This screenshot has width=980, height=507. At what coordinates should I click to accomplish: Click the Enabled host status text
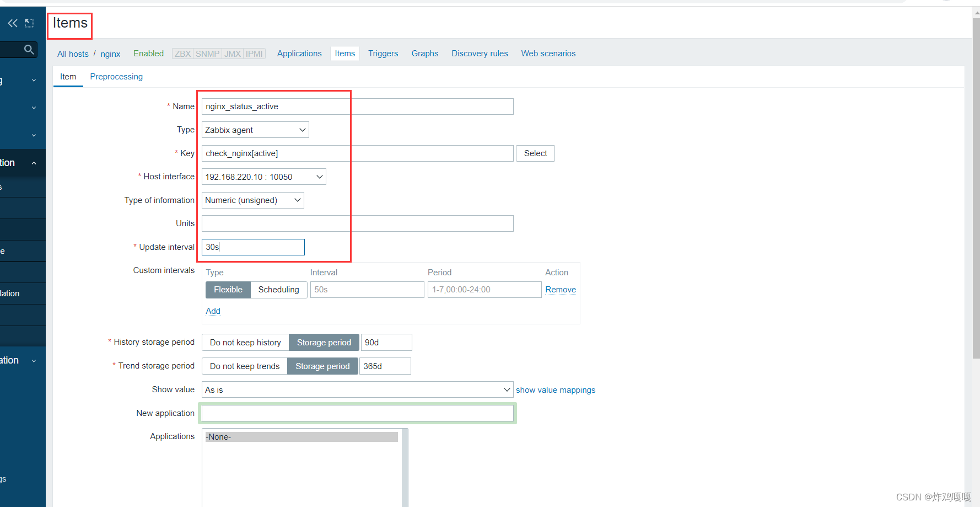tap(148, 54)
